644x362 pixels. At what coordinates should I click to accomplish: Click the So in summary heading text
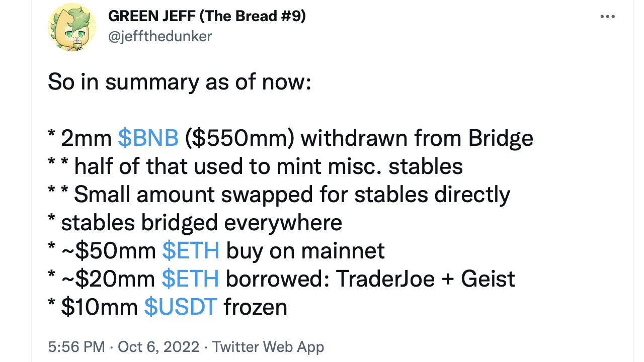[x=180, y=81]
